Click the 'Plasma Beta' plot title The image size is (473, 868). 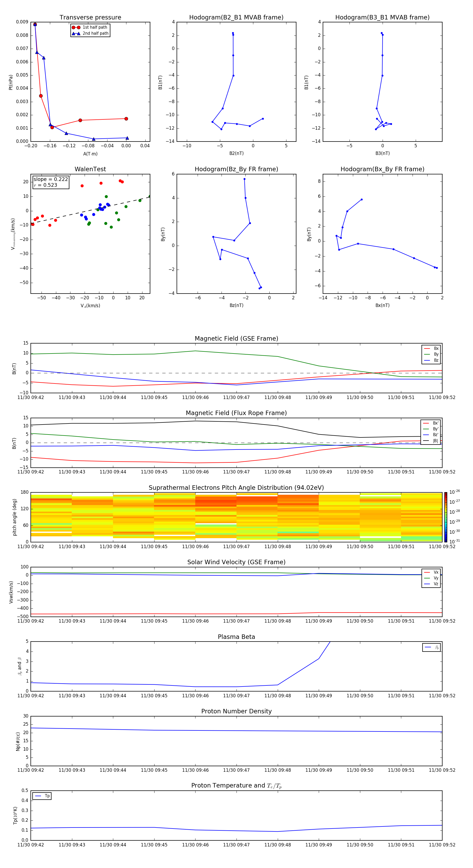tap(236, 637)
